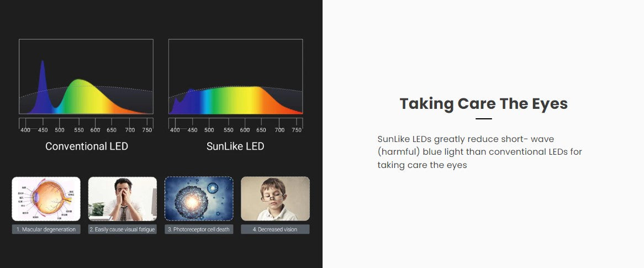Select the 'Conventional LED' caption text
Screen dimensions: 644x268
[87, 146]
